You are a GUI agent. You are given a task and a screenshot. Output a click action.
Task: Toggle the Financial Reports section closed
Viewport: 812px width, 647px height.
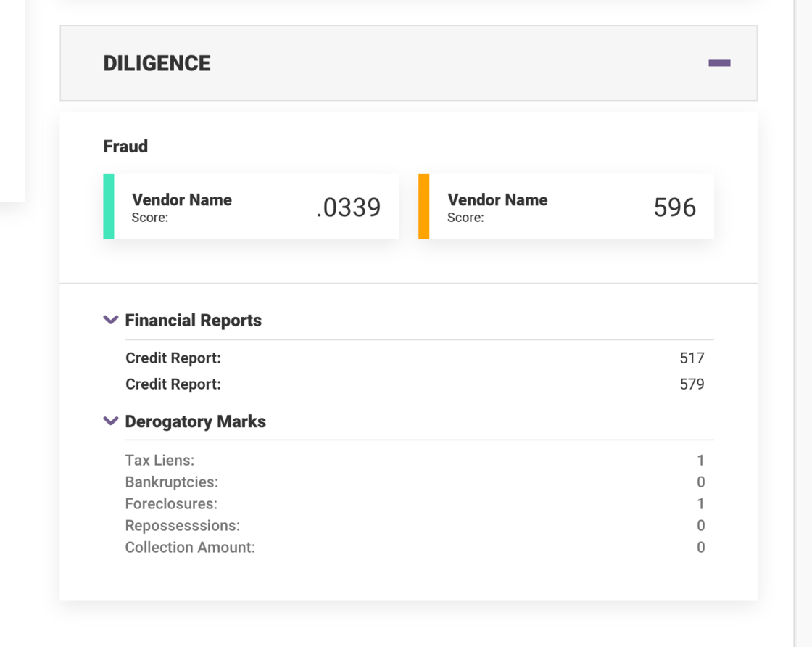coord(110,319)
